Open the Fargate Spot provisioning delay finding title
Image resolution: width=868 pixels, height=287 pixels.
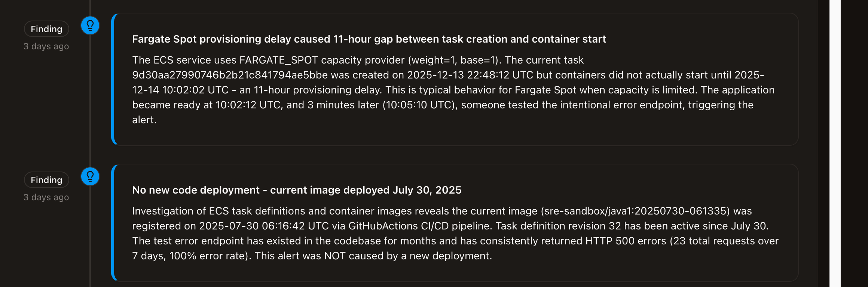(369, 39)
